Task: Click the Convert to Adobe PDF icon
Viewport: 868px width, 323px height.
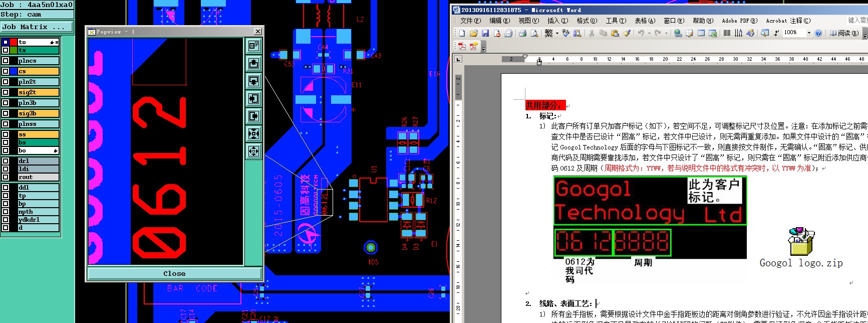Action: 462,46
